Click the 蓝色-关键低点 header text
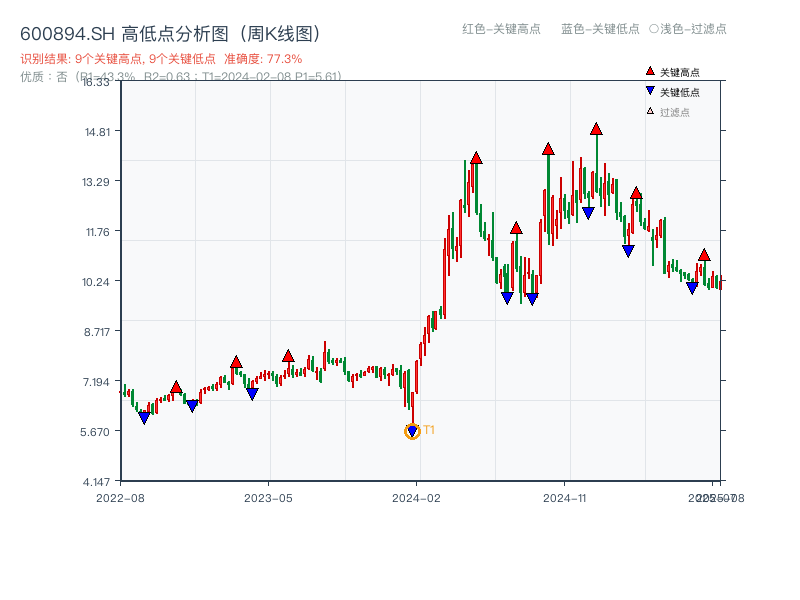This screenshot has width=800, height=600. [x=600, y=29]
